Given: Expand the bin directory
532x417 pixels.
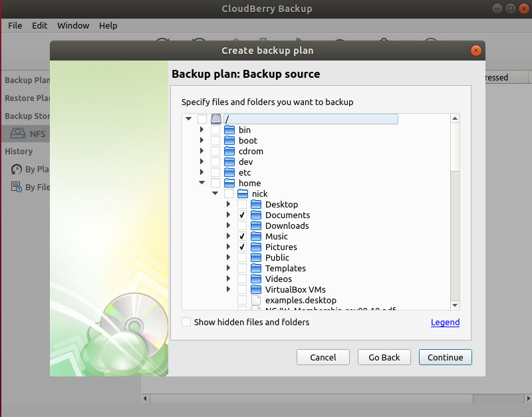Looking at the screenshot, I should click(201, 130).
